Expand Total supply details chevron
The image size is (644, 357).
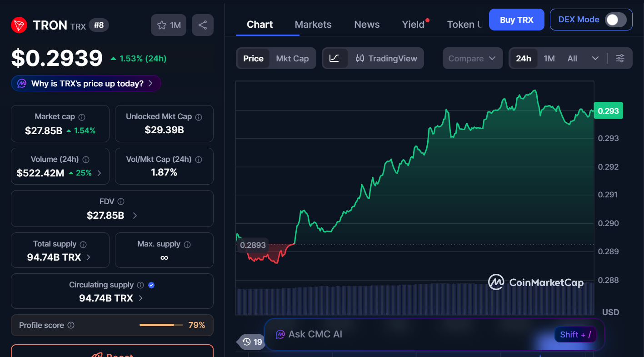[88, 257]
